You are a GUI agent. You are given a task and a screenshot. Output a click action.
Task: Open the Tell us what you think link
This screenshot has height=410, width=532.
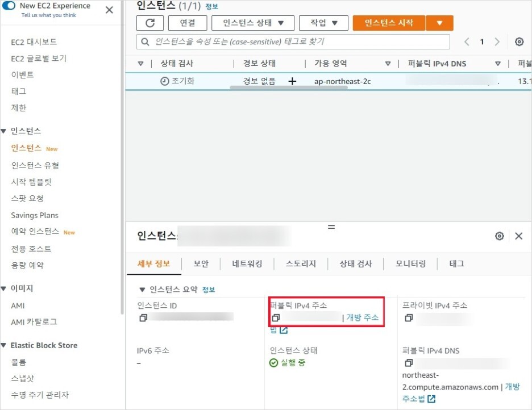48,15
